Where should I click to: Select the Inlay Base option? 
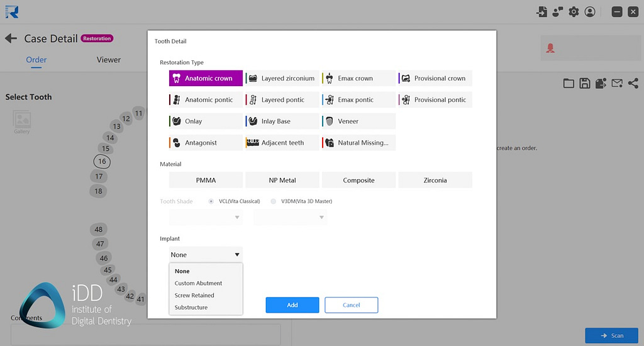282,121
